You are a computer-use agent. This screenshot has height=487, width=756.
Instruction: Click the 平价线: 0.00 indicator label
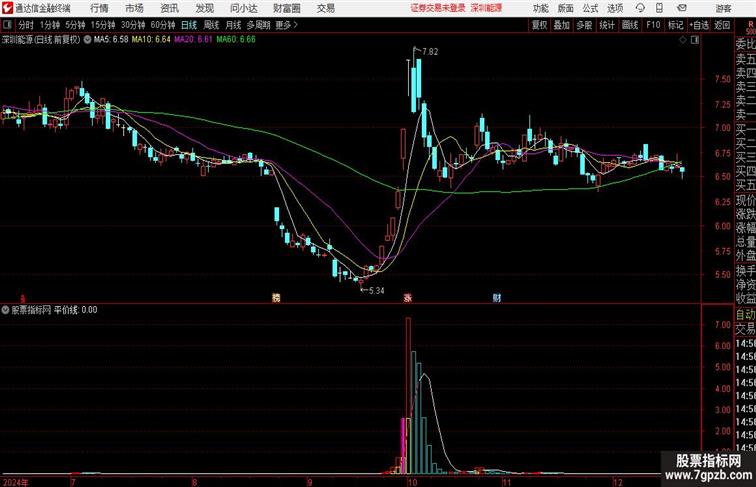click(x=75, y=310)
